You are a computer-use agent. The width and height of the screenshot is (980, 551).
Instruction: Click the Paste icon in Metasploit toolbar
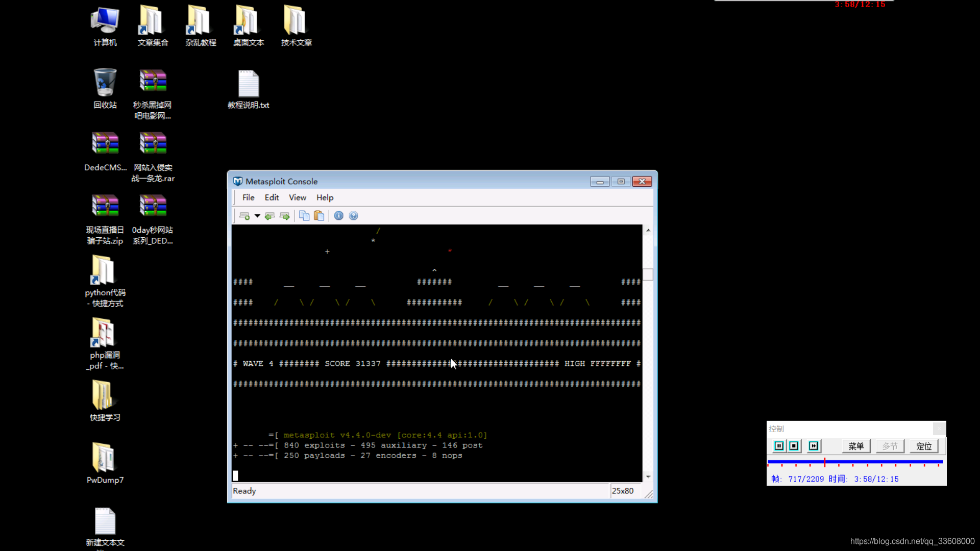click(x=319, y=216)
